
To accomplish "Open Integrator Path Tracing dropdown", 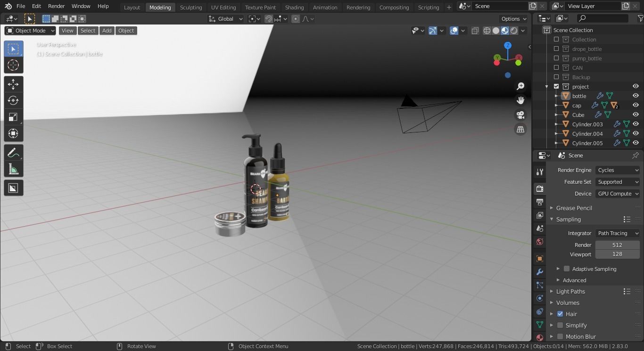I will [618, 233].
